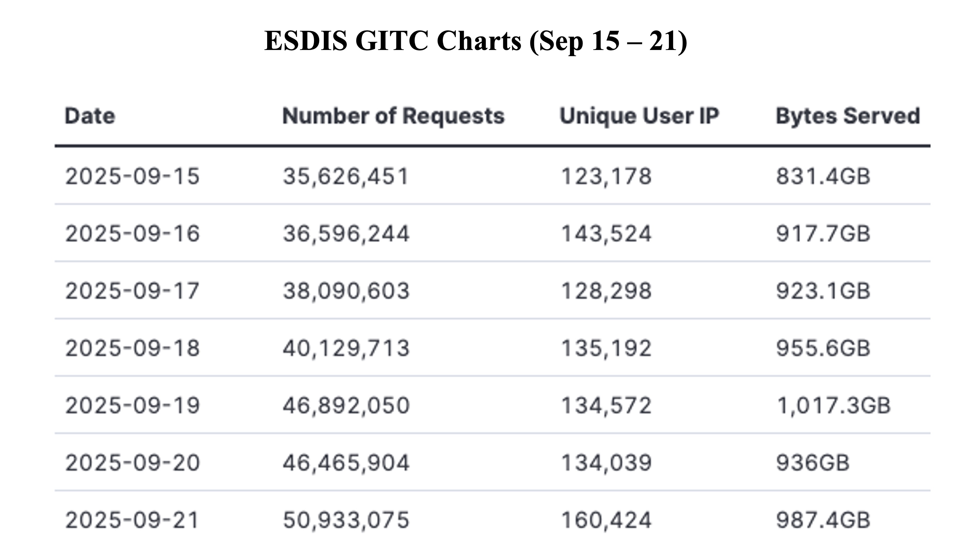Click the Bytes Served column header
Viewport: 980px width, 547px height.
848,116
